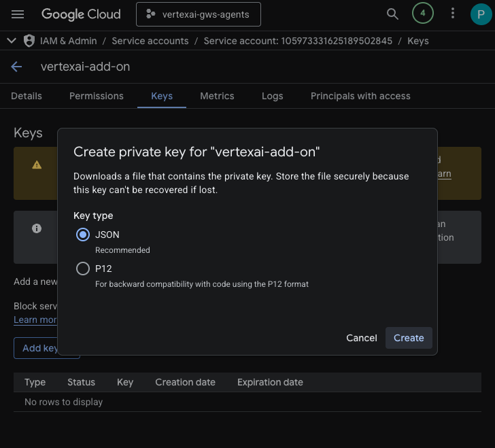Open the Logs tab
The image size is (495, 448).
coord(272,96)
